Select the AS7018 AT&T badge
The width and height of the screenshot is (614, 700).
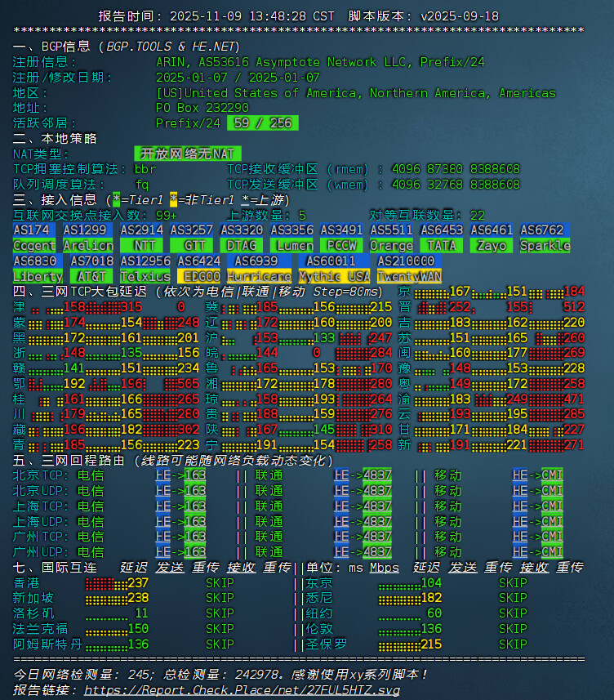pos(91,269)
